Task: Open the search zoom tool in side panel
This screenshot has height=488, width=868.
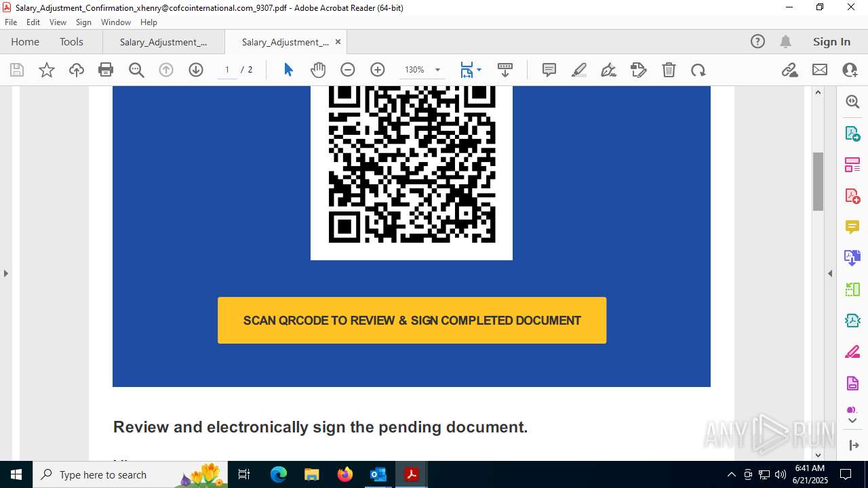Action: pyautogui.click(x=852, y=102)
